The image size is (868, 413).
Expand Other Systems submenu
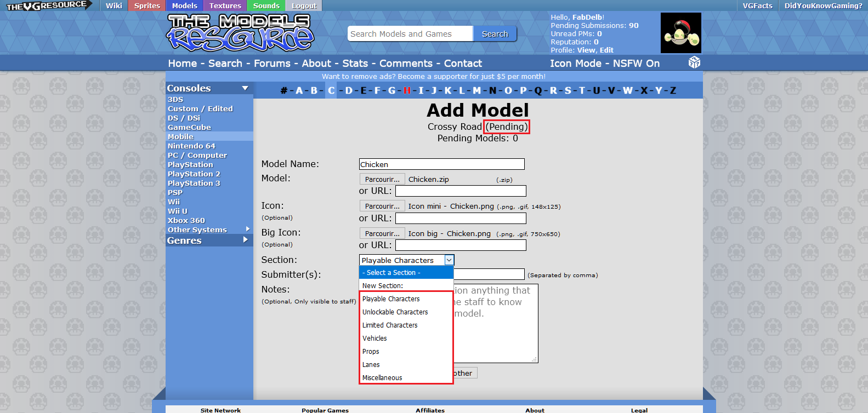248,230
